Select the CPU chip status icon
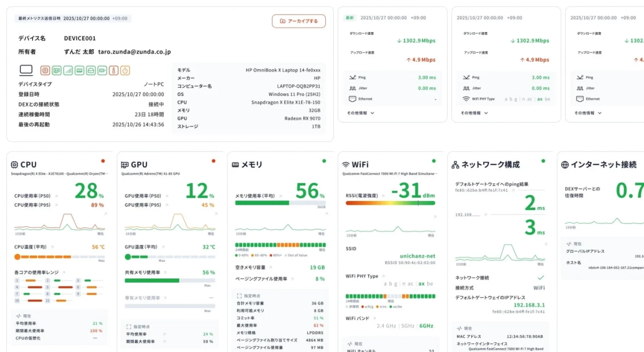The height and width of the screenshot is (352, 644). pos(45,70)
